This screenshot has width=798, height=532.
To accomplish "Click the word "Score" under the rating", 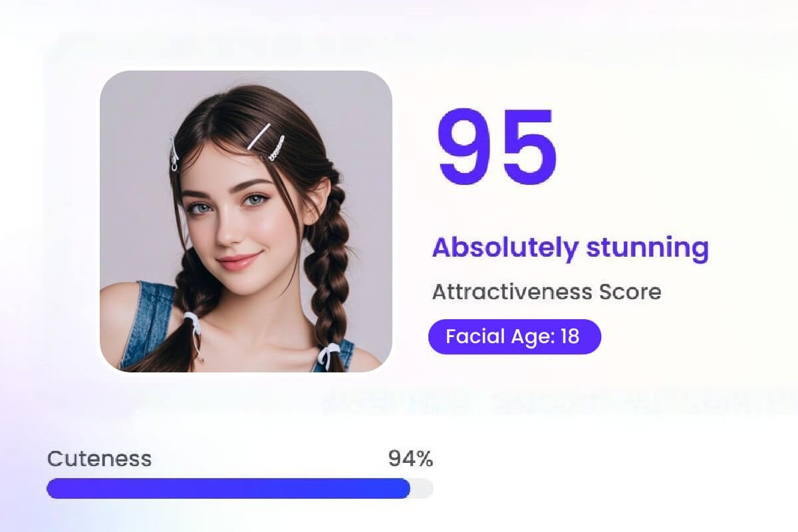I will click(x=630, y=292).
